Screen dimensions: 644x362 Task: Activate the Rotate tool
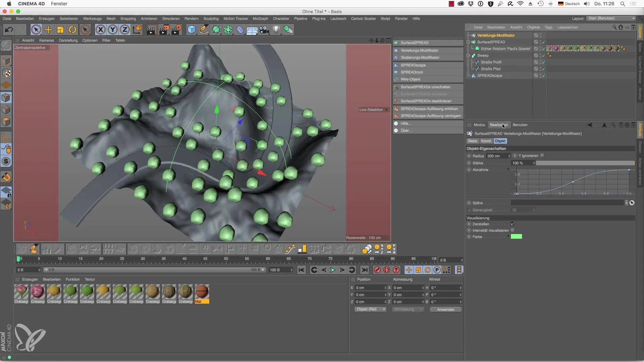coord(72,30)
